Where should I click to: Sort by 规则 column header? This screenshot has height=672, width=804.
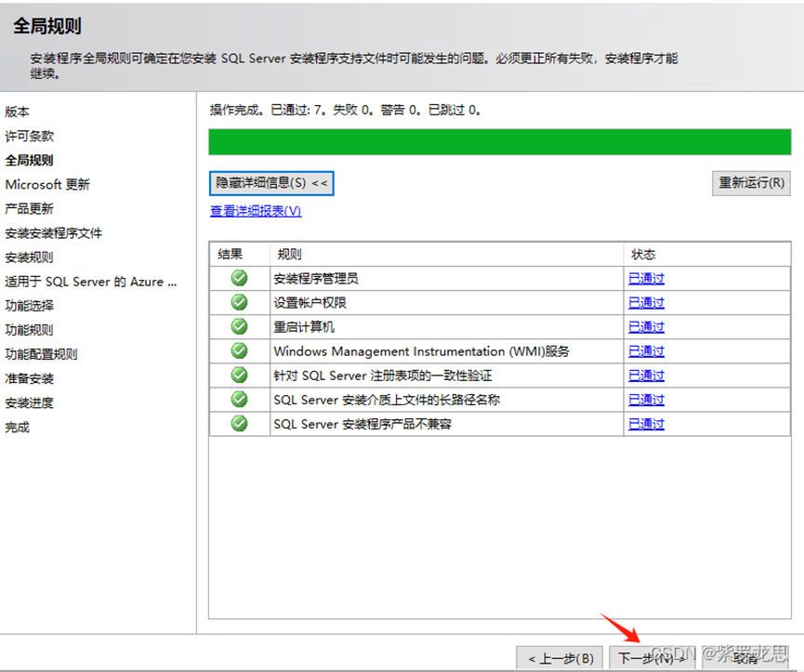point(446,255)
